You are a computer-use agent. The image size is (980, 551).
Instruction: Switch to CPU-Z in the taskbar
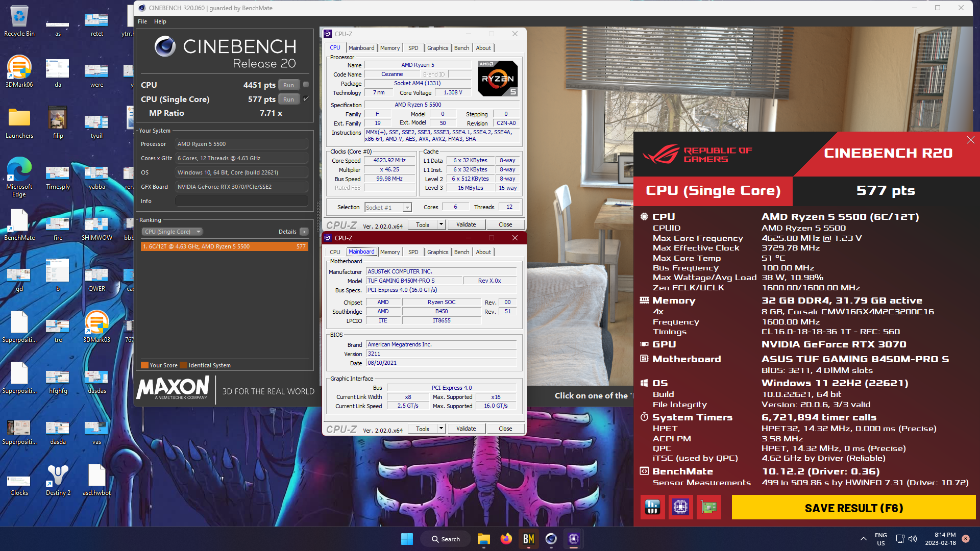(x=573, y=539)
